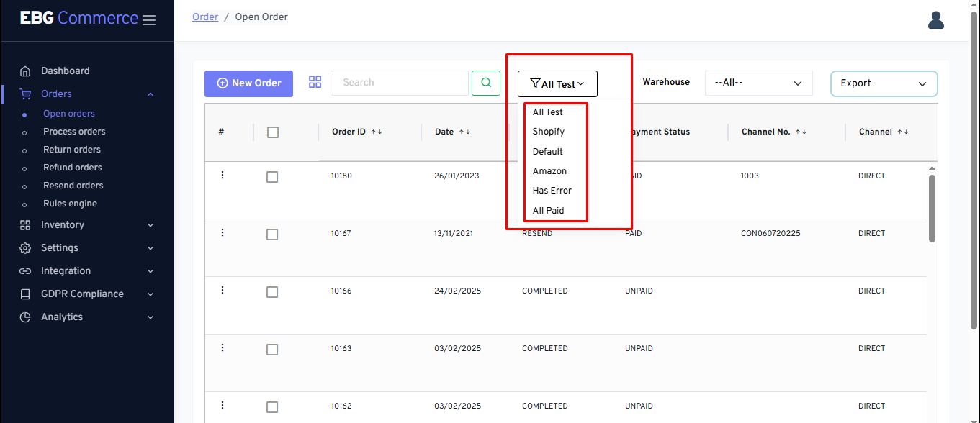This screenshot has height=423, width=980.
Task: Open the Export dropdown
Action: click(884, 83)
